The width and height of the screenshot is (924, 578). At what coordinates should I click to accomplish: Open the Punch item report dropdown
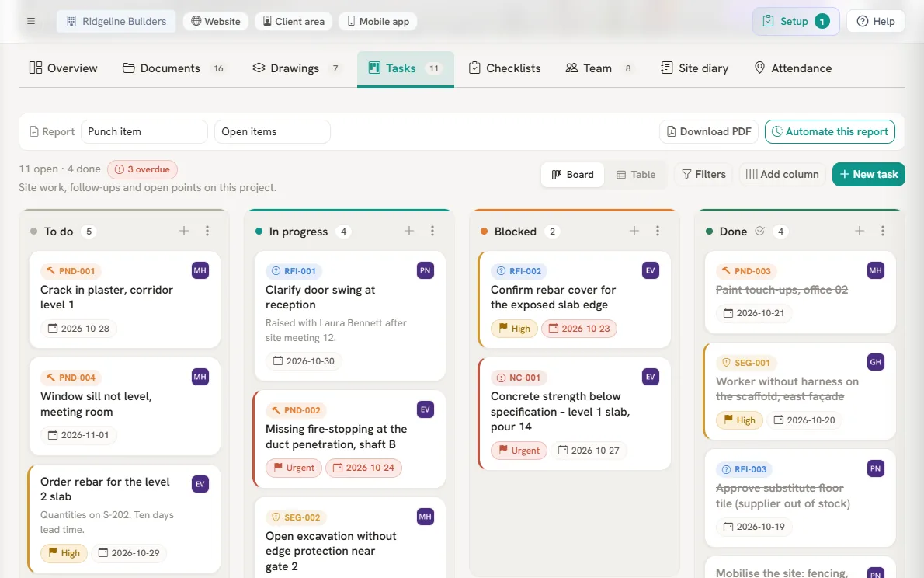144,131
